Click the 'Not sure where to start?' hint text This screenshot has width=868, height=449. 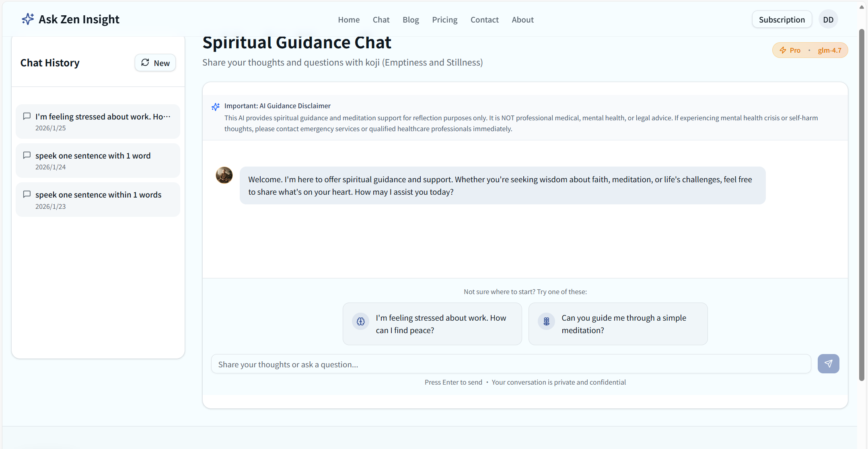525,292
